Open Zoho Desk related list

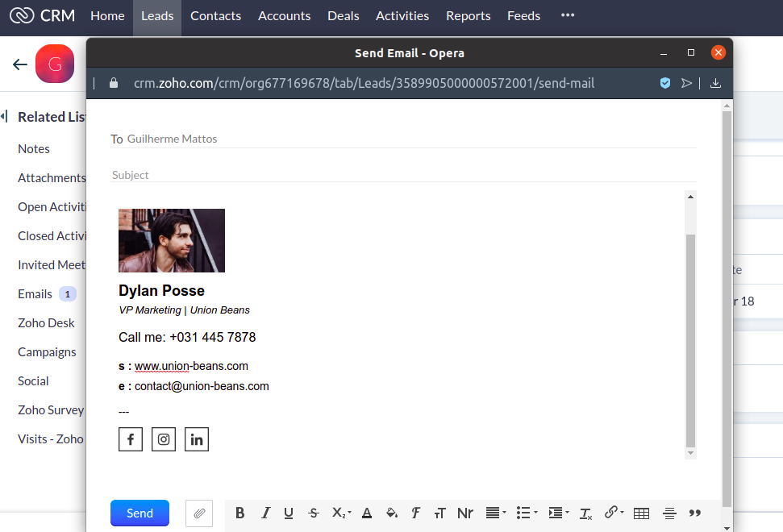pos(47,323)
